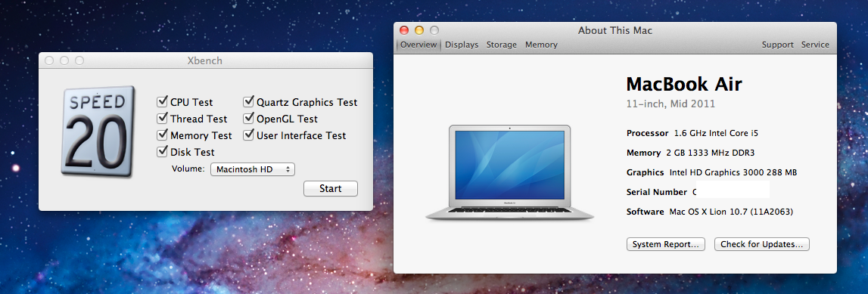Open the Macintosh HD volume dropdown
The height and width of the screenshot is (294, 868).
(253, 169)
